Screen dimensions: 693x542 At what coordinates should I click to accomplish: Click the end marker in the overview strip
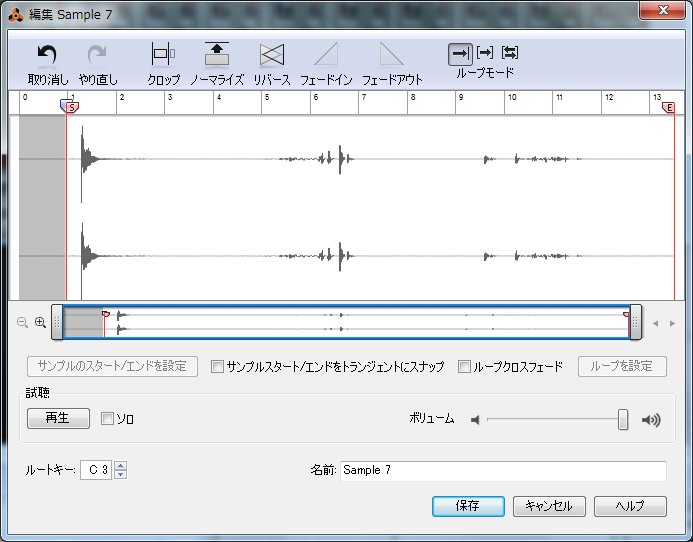626,314
